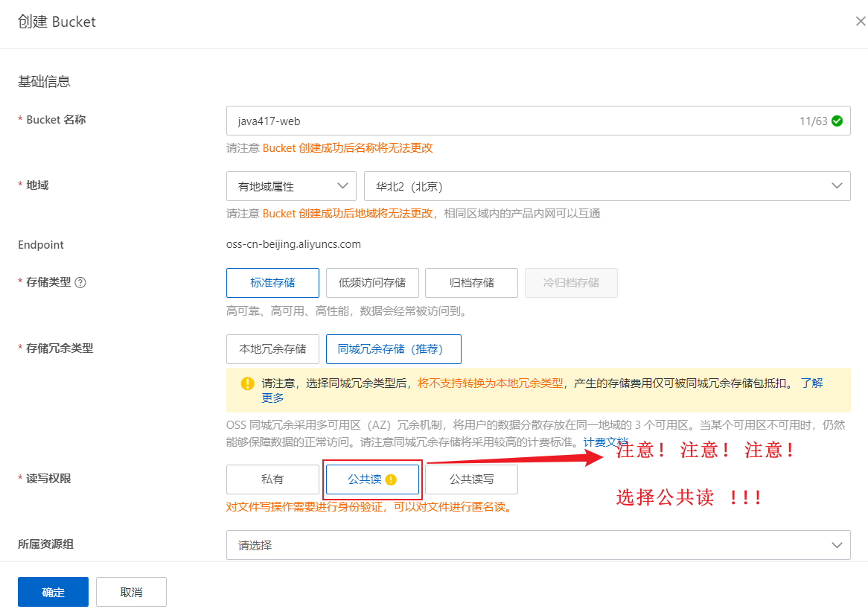Expand the 华北2（北京）region dropdown
Screen dimensions: 868x615
(607, 186)
